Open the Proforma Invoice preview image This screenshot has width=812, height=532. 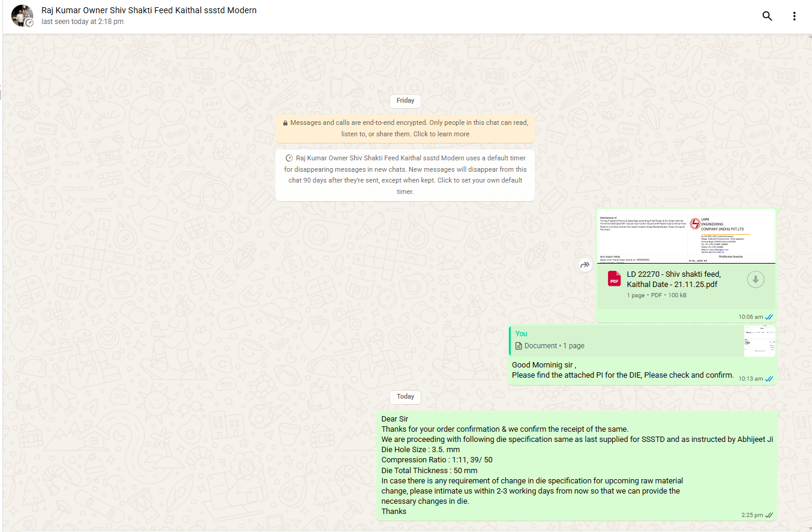[x=686, y=237]
